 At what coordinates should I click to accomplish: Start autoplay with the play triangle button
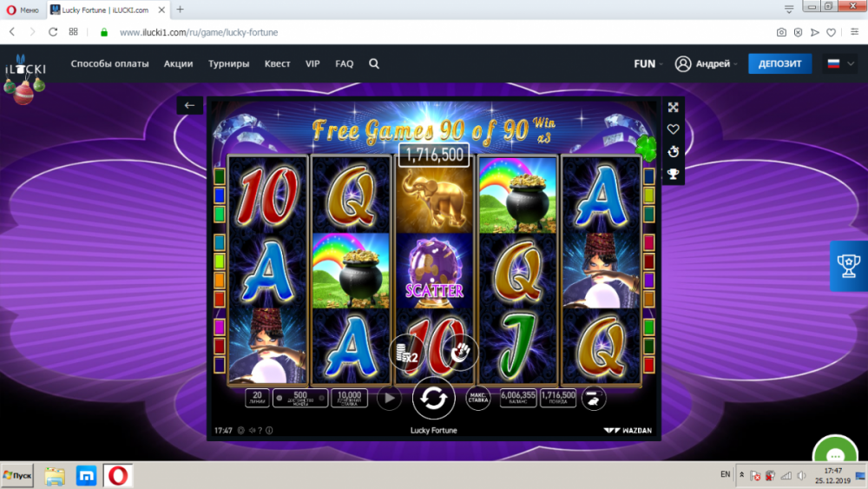[389, 398]
